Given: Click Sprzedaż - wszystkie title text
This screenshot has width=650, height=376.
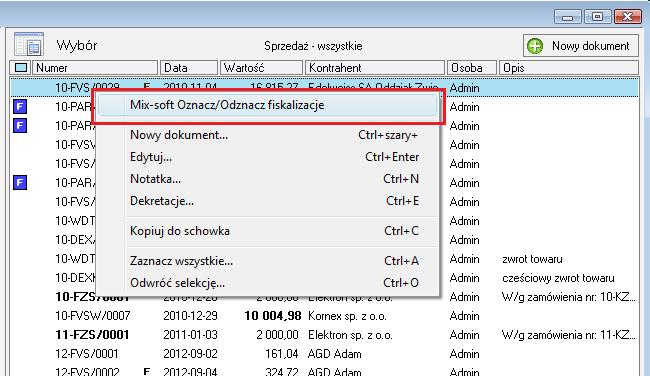Looking at the screenshot, I should pyautogui.click(x=313, y=46).
